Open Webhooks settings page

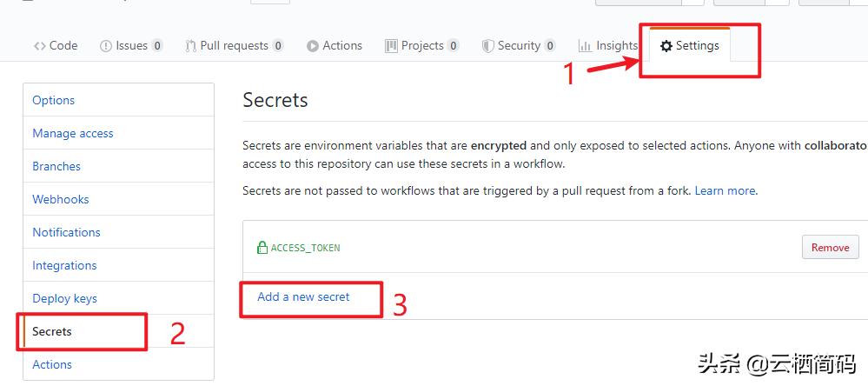click(x=61, y=199)
